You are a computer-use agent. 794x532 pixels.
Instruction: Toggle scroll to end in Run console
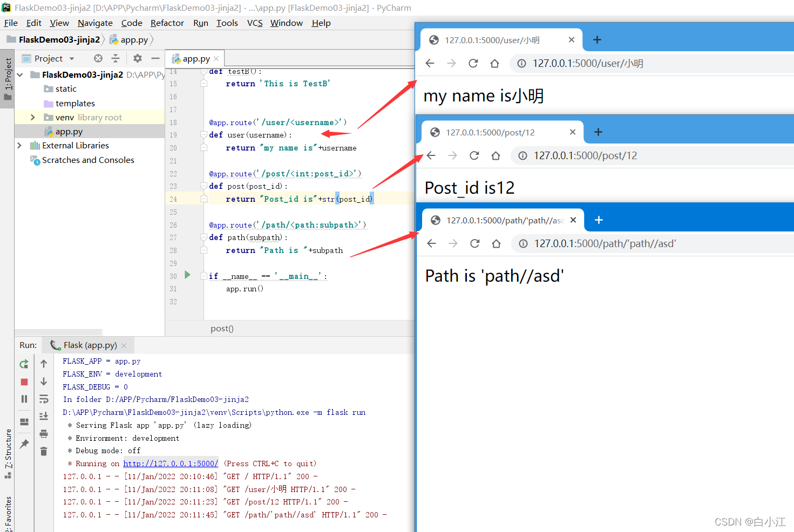(44, 417)
